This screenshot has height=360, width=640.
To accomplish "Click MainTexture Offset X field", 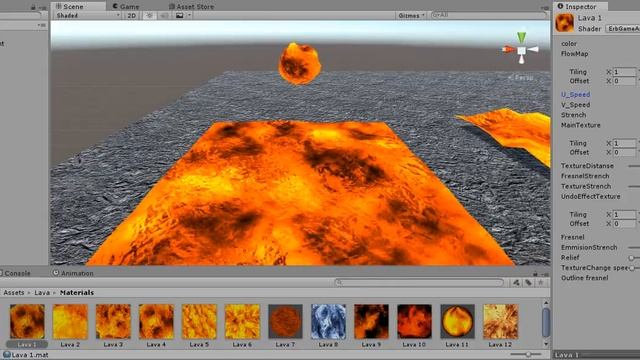I will click(x=624, y=152).
